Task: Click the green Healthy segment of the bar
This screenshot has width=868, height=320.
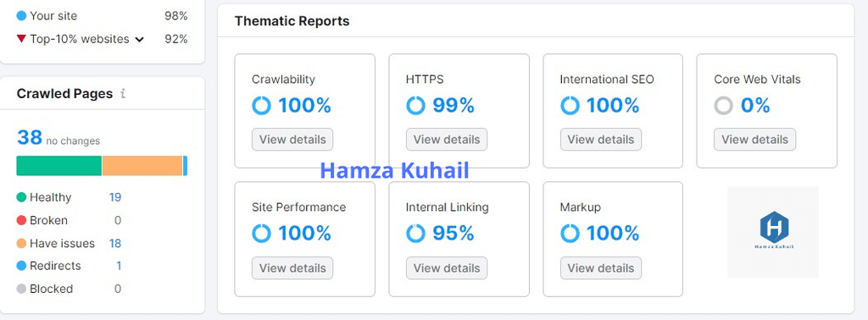Action: point(58,166)
